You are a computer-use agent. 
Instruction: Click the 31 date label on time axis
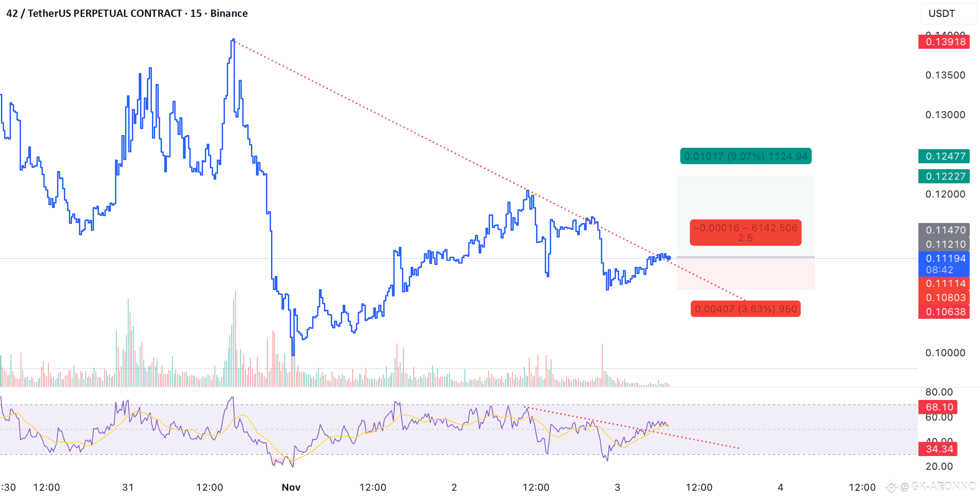[128, 487]
